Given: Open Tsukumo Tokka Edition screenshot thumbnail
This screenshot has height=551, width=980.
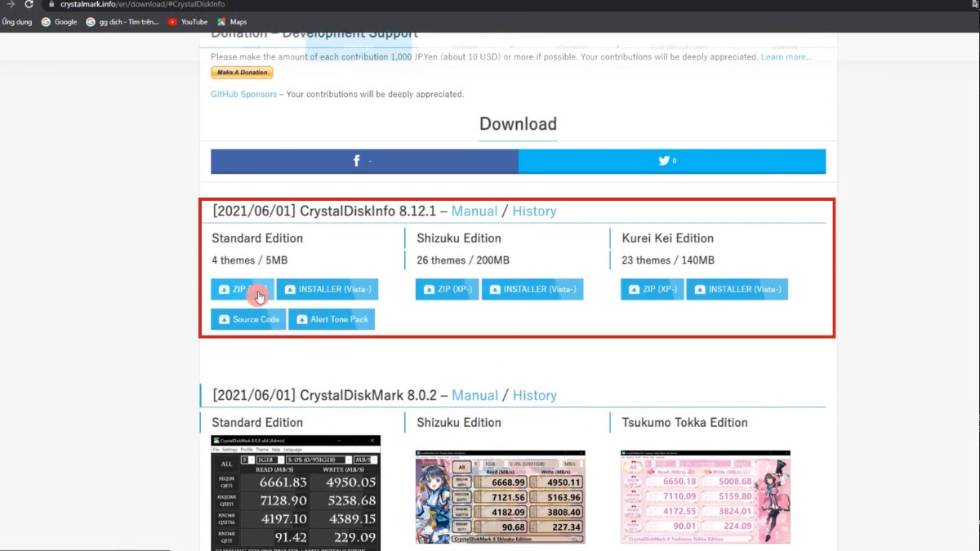Looking at the screenshot, I should (x=706, y=497).
